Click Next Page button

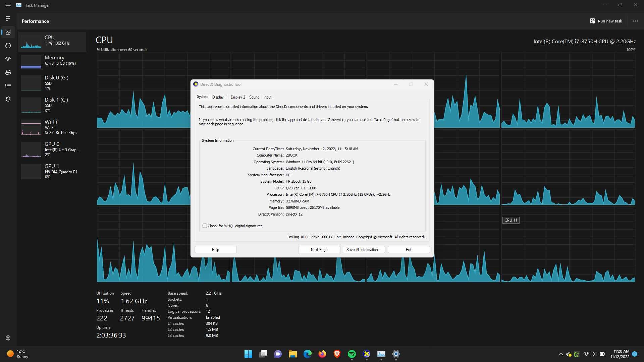319,250
